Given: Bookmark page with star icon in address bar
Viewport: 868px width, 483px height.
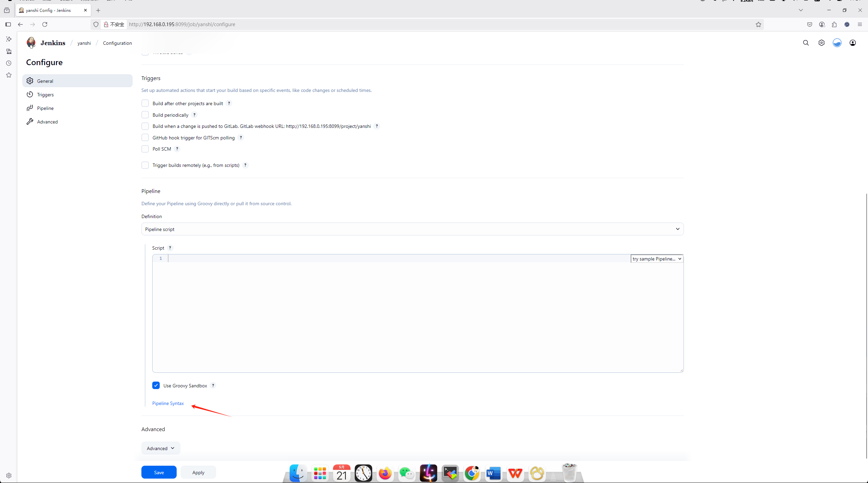Looking at the screenshot, I should [x=758, y=24].
